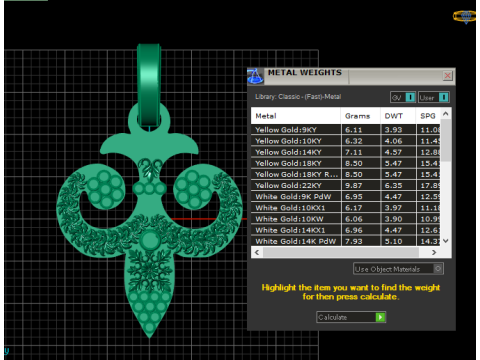Select the green pendant body
The height and width of the screenshot is (360, 480).
149,220
